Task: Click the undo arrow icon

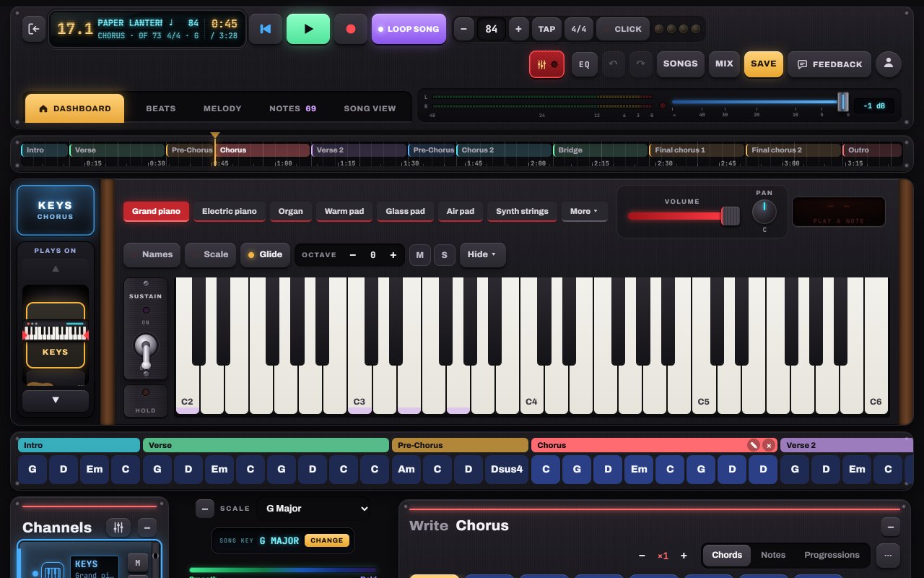Action: click(x=614, y=64)
